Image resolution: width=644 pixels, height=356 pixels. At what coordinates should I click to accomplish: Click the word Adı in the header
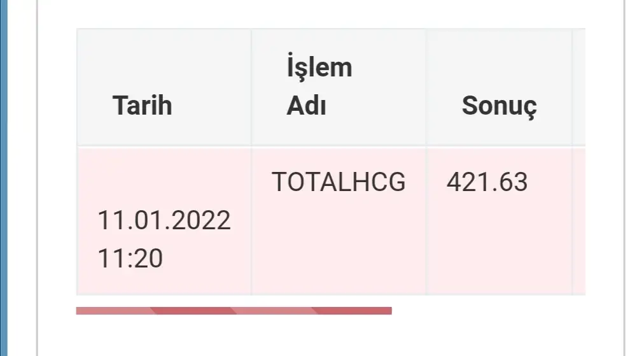306,106
